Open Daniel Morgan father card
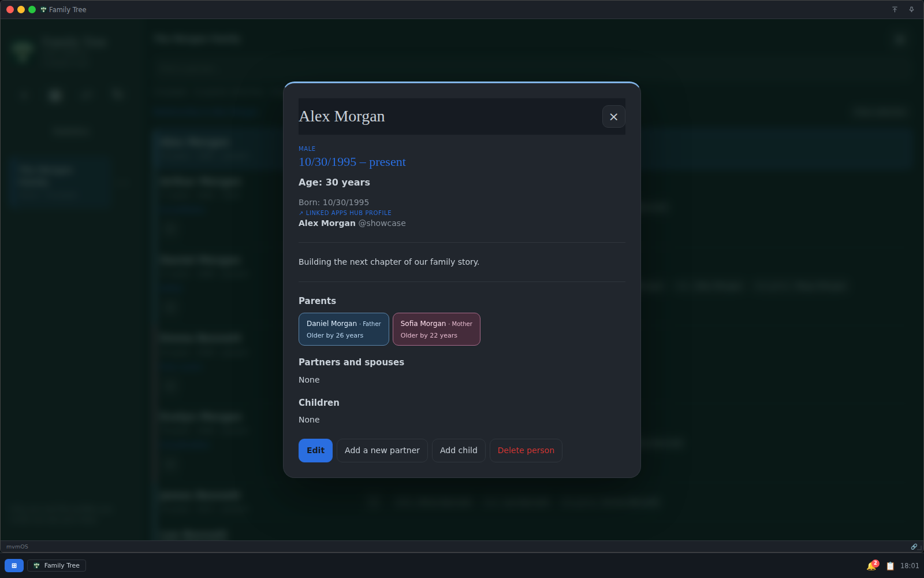The width and height of the screenshot is (924, 578). [344, 329]
